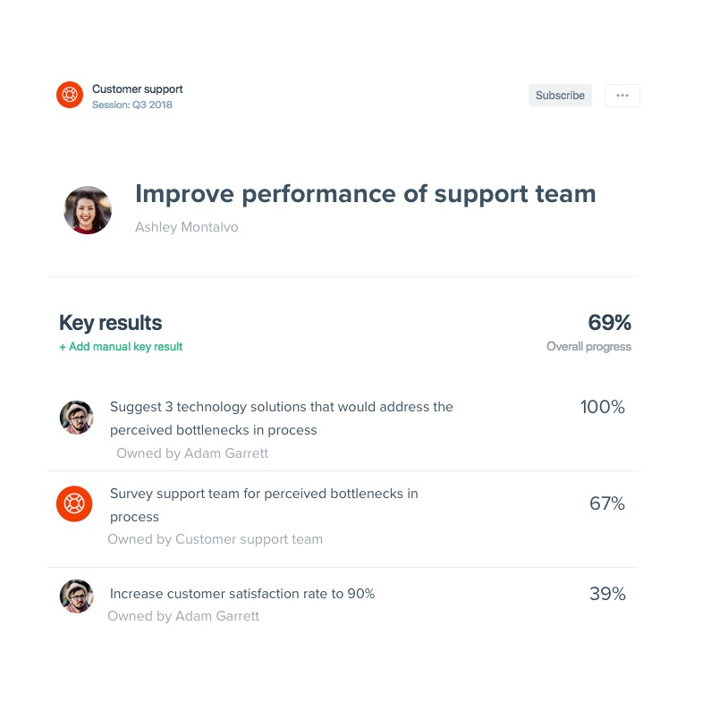The image size is (728, 727).
Task: Open the Increase customer satisfaction rate key result
Action: [x=241, y=594]
